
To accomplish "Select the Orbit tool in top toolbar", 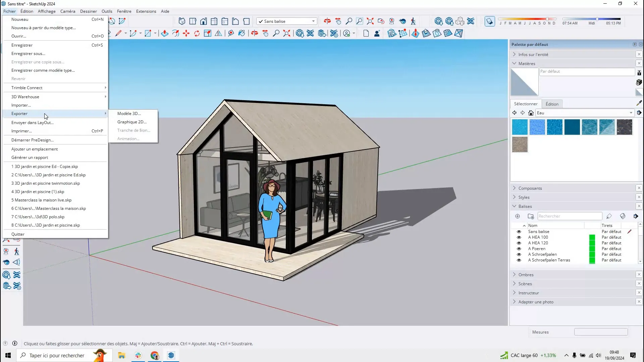I will coord(327,21).
